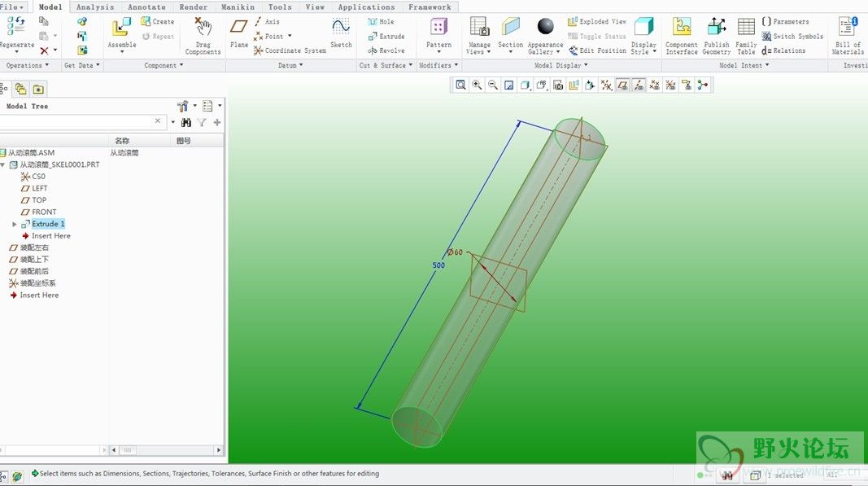Click the Publish Geometry icon
Image resolution: width=868 pixels, height=486 pixels.
click(717, 27)
